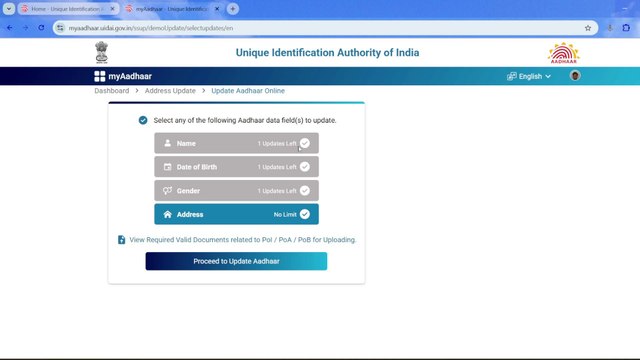The height and width of the screenshot is (360, 640).
Task: Open View Required Valid Documents link
Action: [x=242, y=240]
